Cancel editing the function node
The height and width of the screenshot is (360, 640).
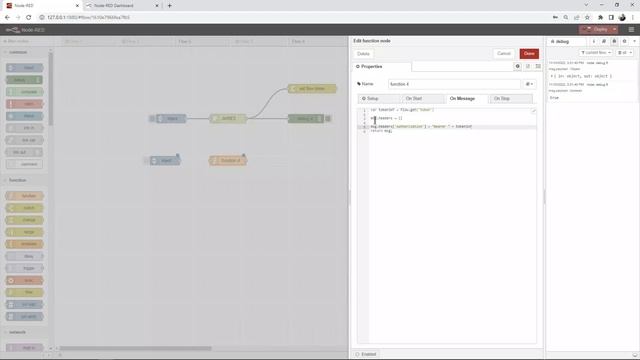pos(504,53)
